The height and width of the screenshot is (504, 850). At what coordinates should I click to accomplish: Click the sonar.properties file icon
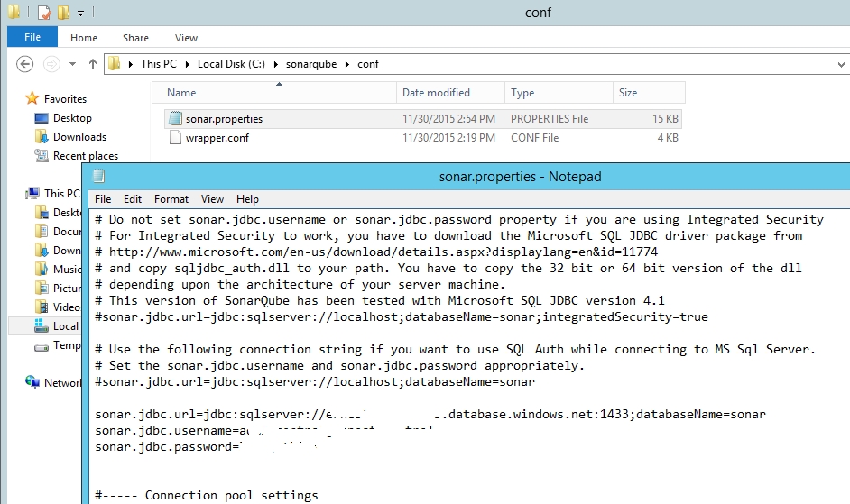[x=175, y=118]
